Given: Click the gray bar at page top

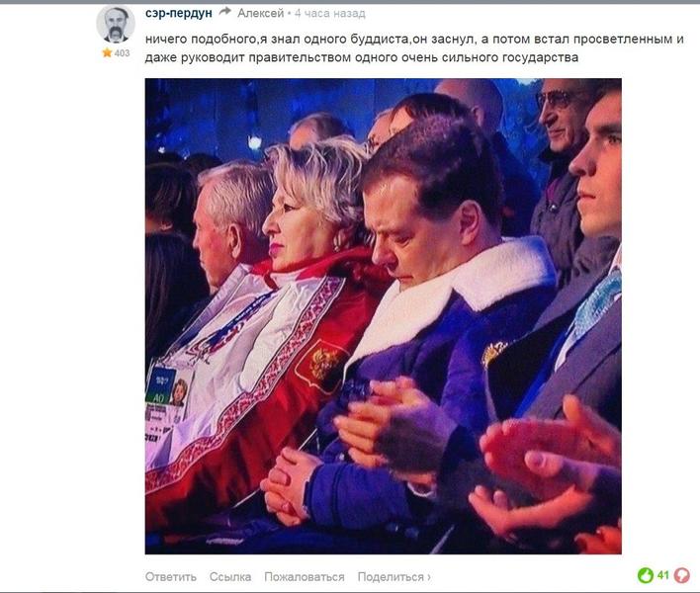Looking at the screenshot, I should pos(350,2).
